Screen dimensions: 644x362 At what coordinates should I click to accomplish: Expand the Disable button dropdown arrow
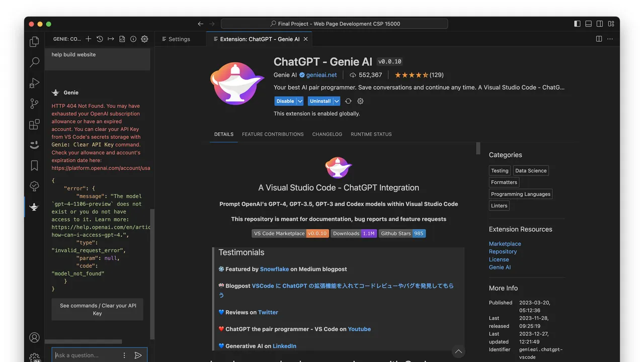click(300, 101)
